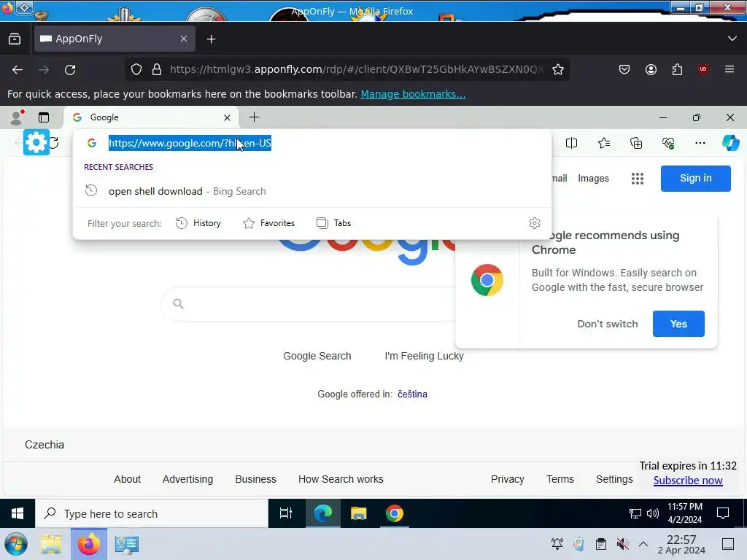Close the Google tab in Edge

228,117
